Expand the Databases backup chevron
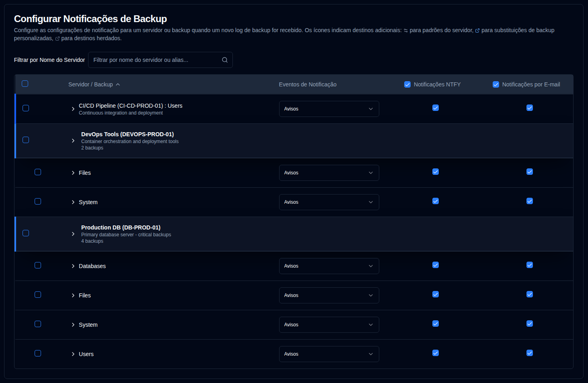This screenshot has width=588, height=383. pos(73,266)
